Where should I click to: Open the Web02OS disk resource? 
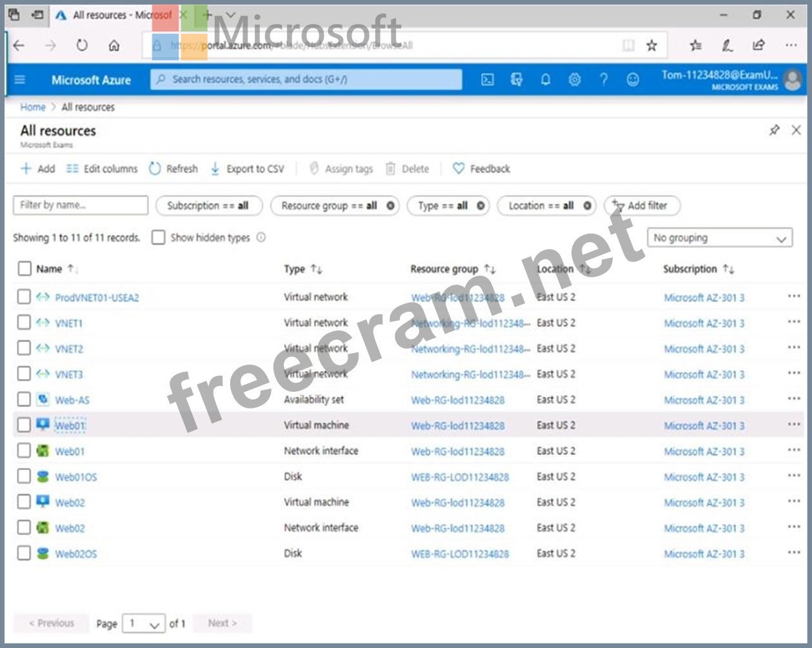pyautogui.click(x=76, y=554)
